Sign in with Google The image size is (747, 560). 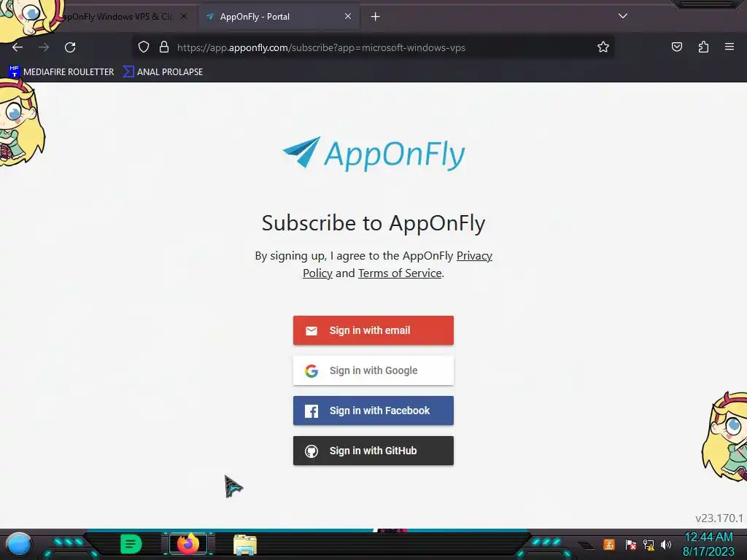point(373,370)
